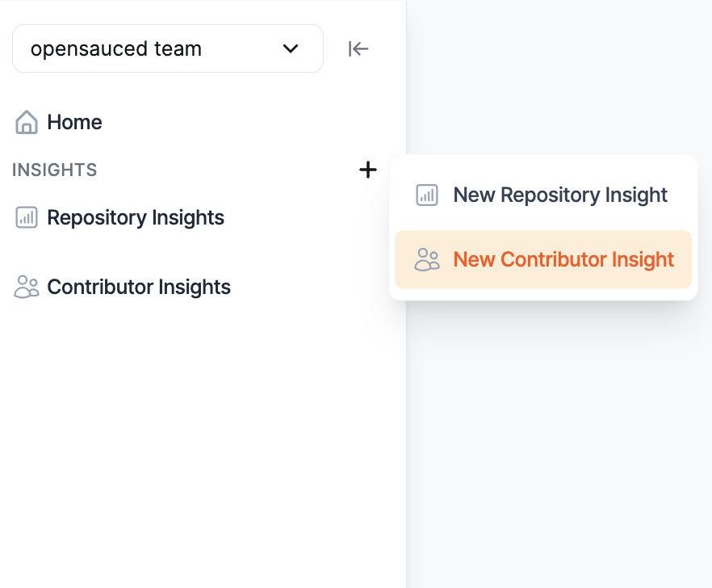The image size is (712, 588).
Task: Click the people icon beside New Contributor Insight
Action: click(x=426, y=259)
